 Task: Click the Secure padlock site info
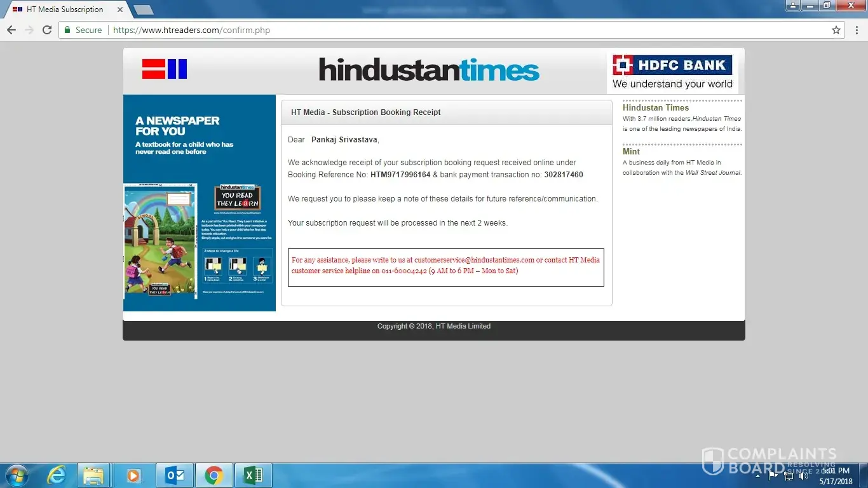83,30
